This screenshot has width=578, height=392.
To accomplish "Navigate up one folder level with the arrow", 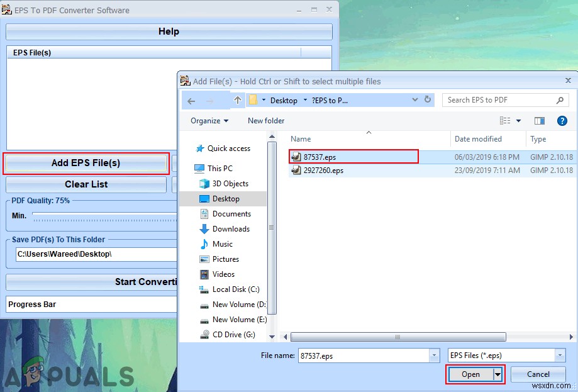I will point(238,99).
